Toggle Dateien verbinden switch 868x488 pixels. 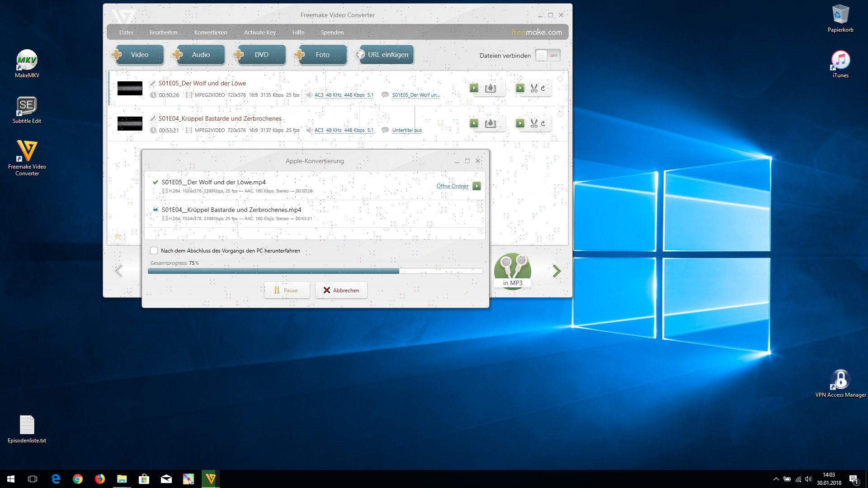click(x=548, y=56)
